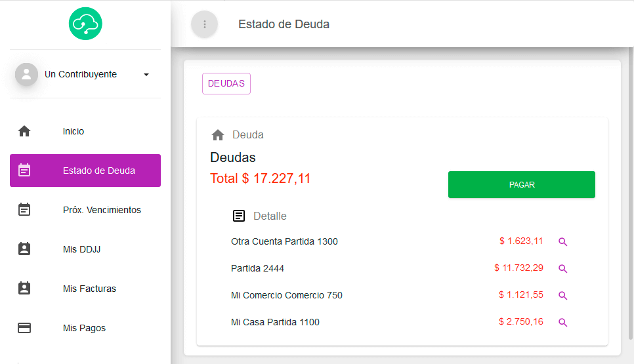Go to Inicio in the sidebar

click(x=74, y=131)
